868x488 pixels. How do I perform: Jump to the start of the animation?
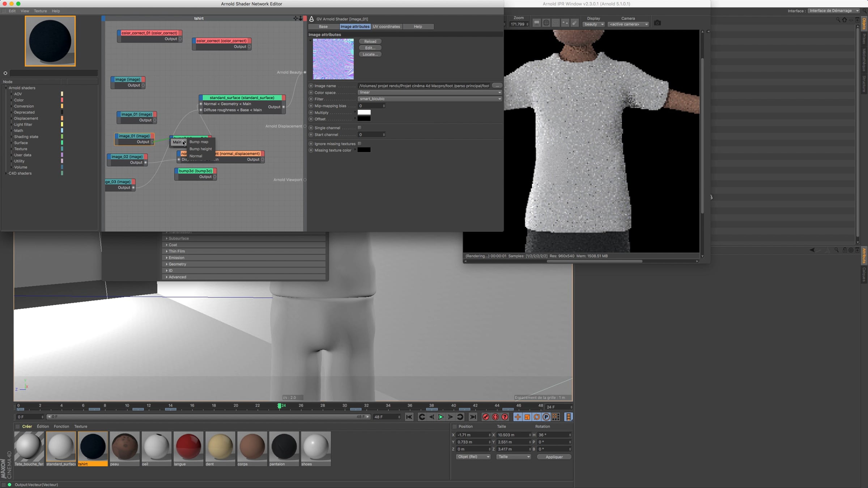[x=409, y=417]
